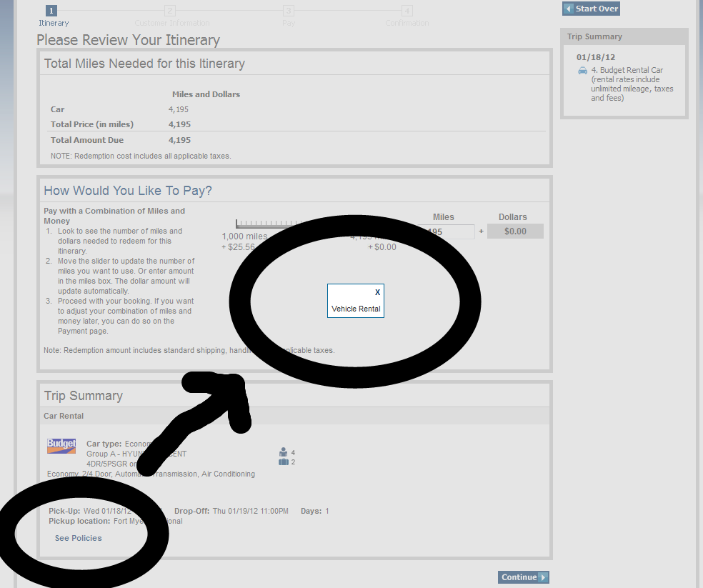Click the Budget company logo
Screen dimensions: 703x588
61,446
